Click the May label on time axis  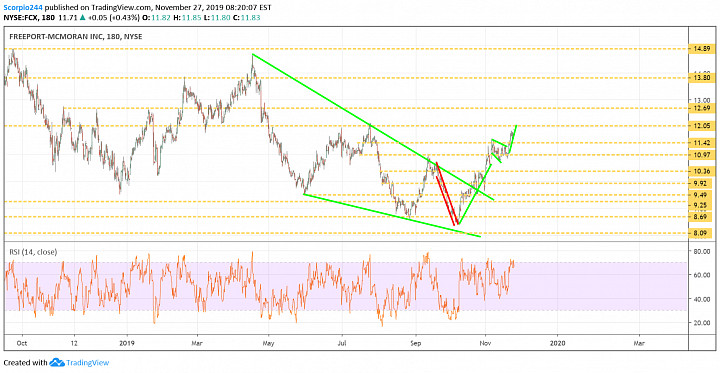pyautogui.click(x=269, y=343)
